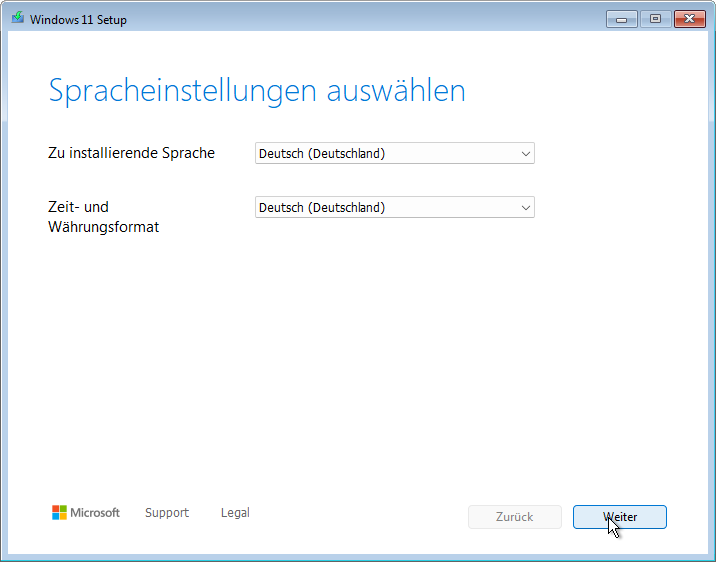Click "Deutsch (Deutschland)" in the installation language field

click(322, 154)
